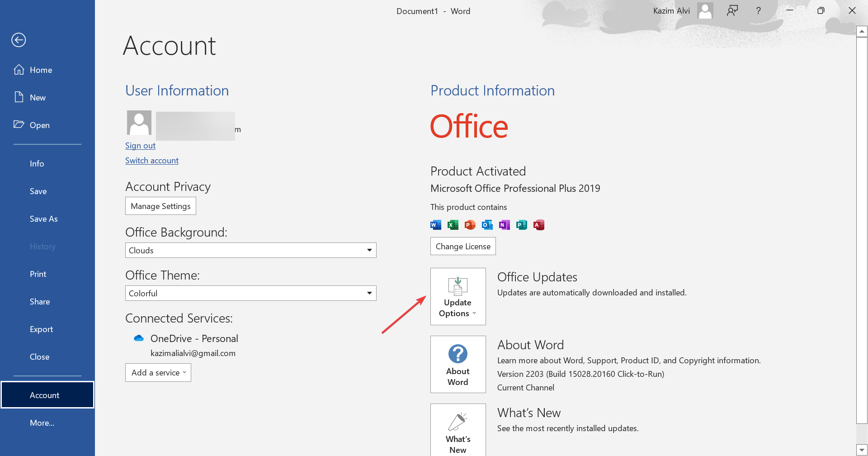Screen dimensions: 868x456
Task: Click the Excel app icon under product contents
Action: 453,225
